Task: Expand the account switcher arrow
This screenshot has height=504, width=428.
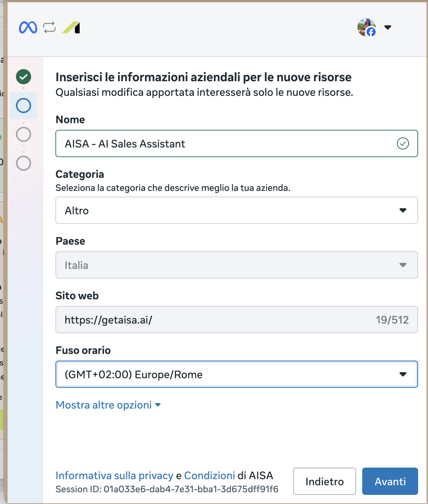Action: 388,27
